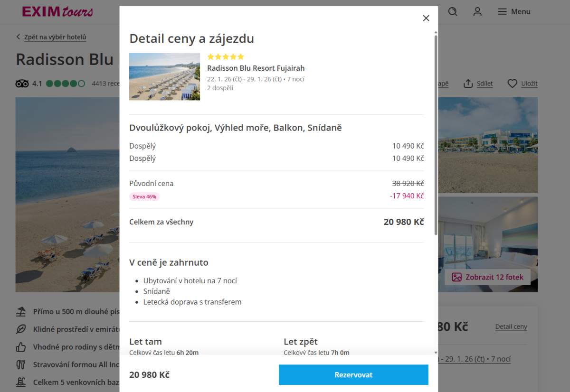
Task: Open the Detail ceny link
Action: tap(511, 327)
